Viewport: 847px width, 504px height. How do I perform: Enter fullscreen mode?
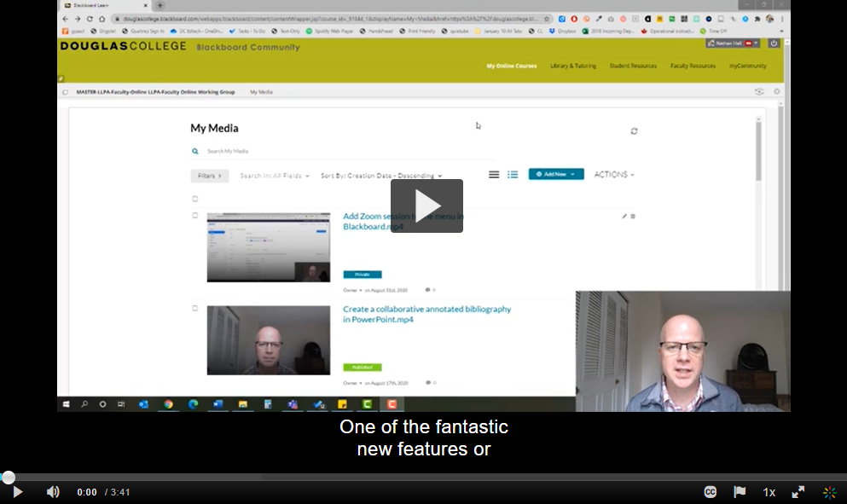point(798,492)
